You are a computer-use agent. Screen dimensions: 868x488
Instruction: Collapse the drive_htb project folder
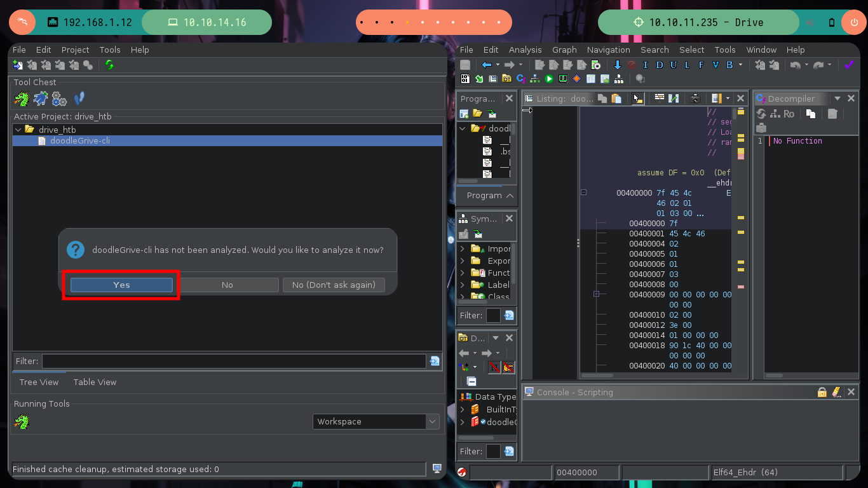[x=18, y=130]
